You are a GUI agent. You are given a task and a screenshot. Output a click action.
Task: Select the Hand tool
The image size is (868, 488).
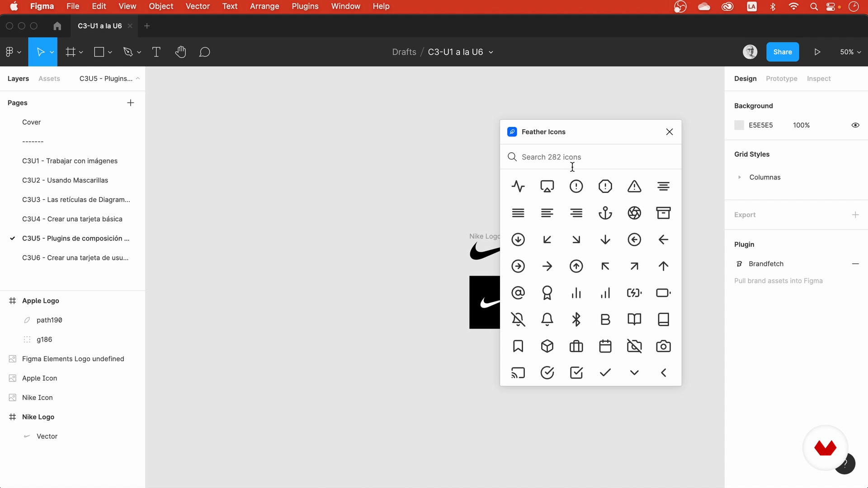pyautogui.click(x=180, y=52)
